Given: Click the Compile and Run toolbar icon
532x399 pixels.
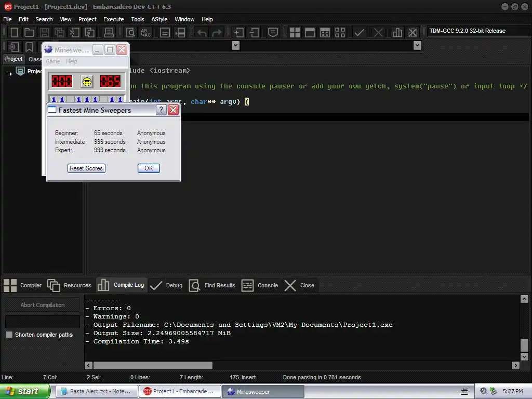Looking at the screenshot, I should (x=325, y=33).
